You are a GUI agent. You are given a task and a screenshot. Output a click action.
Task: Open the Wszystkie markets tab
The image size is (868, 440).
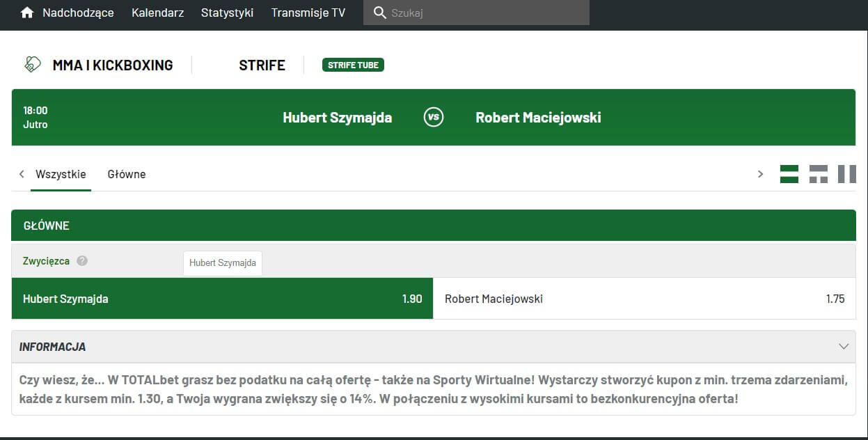(x=61, y=174)
